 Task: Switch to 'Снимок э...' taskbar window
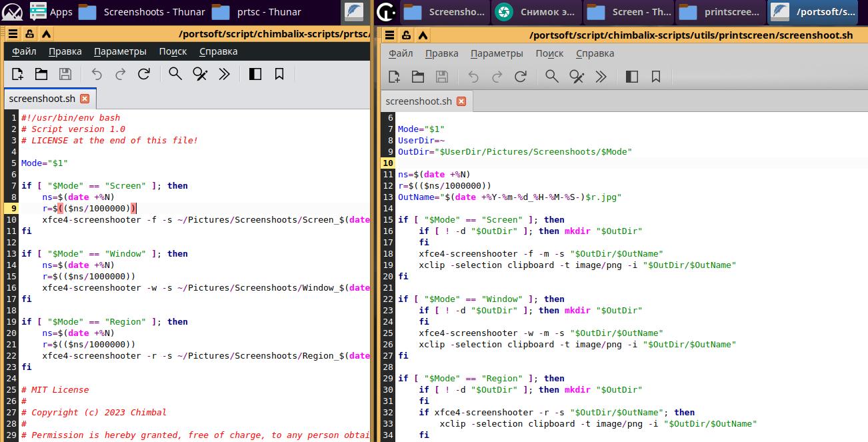click(537, 12)
